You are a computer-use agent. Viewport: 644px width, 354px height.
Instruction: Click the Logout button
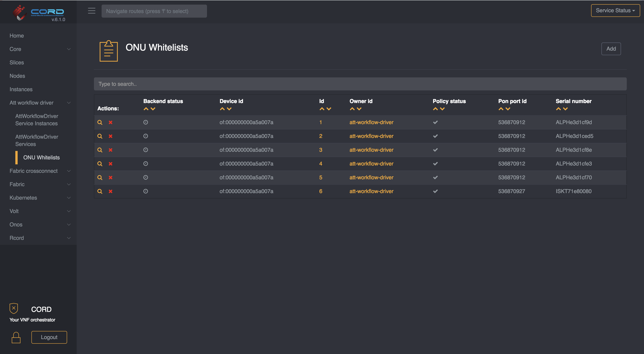pyautogui.click(x=49, y=337)
